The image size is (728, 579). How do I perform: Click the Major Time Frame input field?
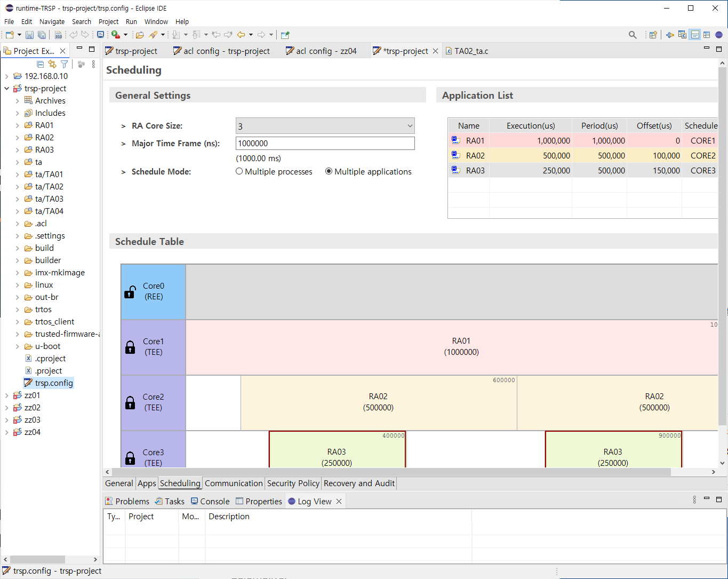pos(325,144)
